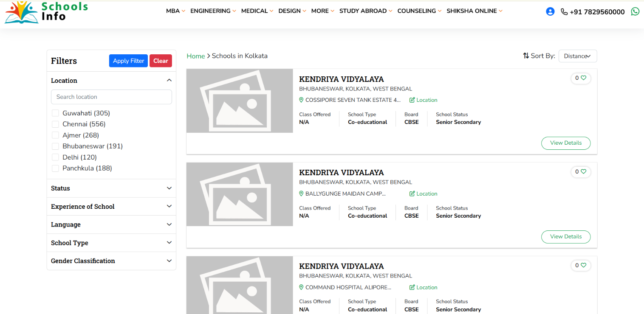Open the Sort By Distance dropdown
Screen dimensions: 644x314
click(577, 56)
